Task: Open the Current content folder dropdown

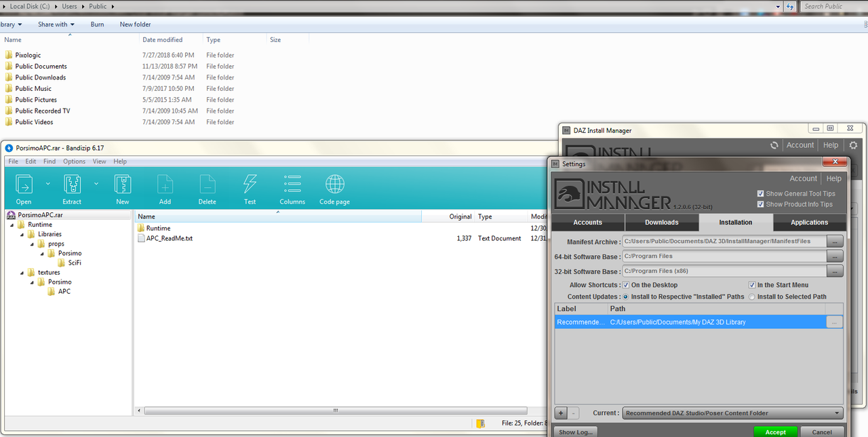Action: click(732, 413)
